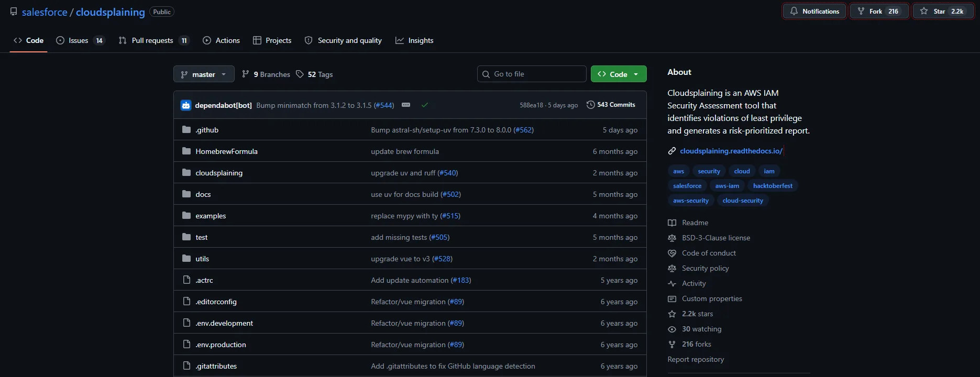Open the BSD-3-Clause license link

715,238
